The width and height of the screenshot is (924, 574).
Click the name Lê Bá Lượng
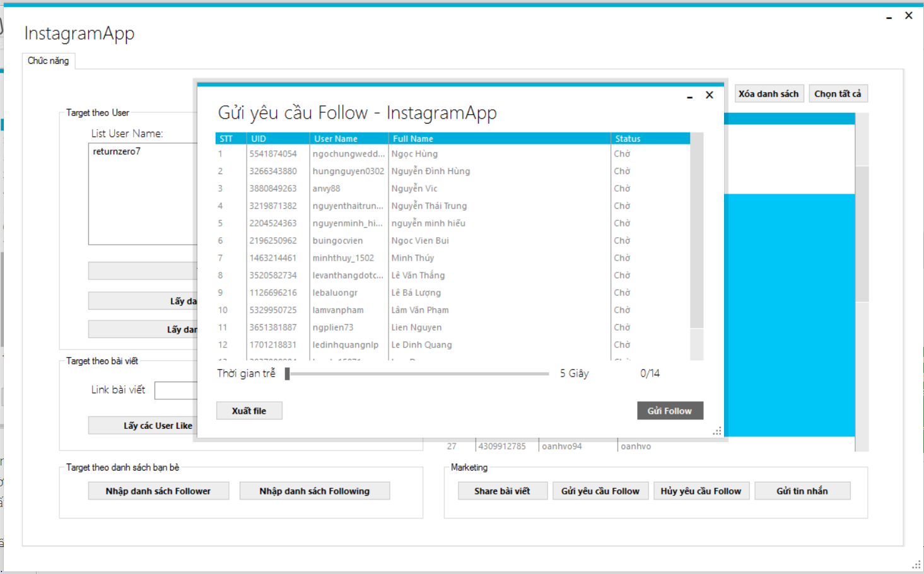(x=416, y=293)
